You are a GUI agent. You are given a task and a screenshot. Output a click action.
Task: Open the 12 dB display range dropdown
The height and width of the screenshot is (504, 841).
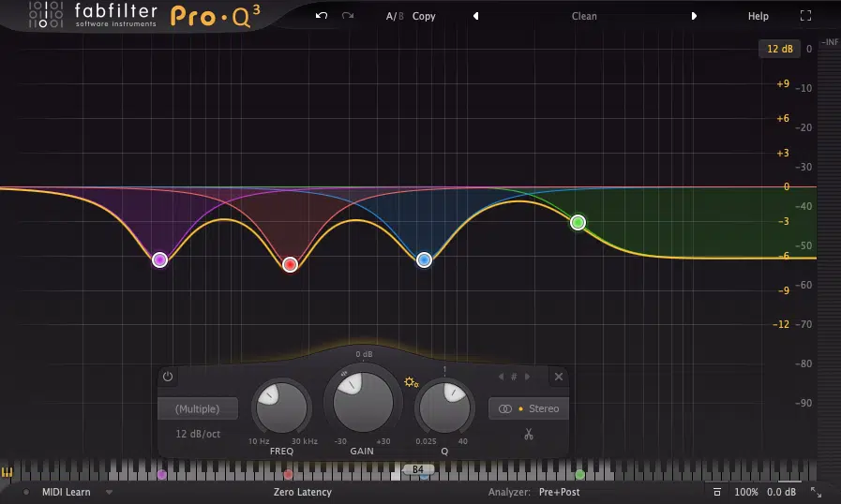tap(779, 49)
